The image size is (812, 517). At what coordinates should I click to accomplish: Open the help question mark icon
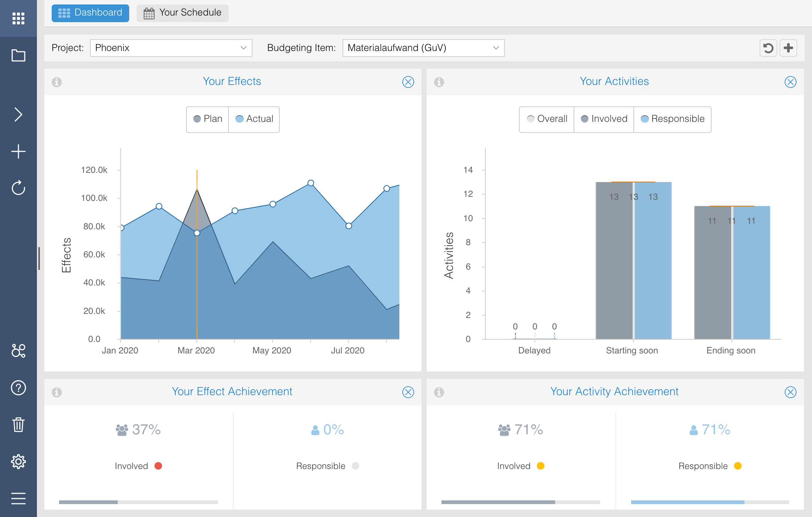tap(18, 388)
